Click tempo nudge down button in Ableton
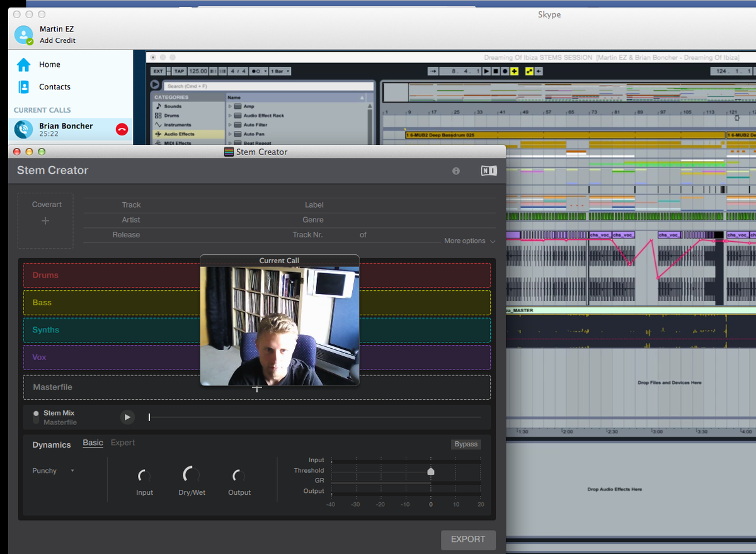The height and width of the screenshot is (554, 756). tap(213, 71)
